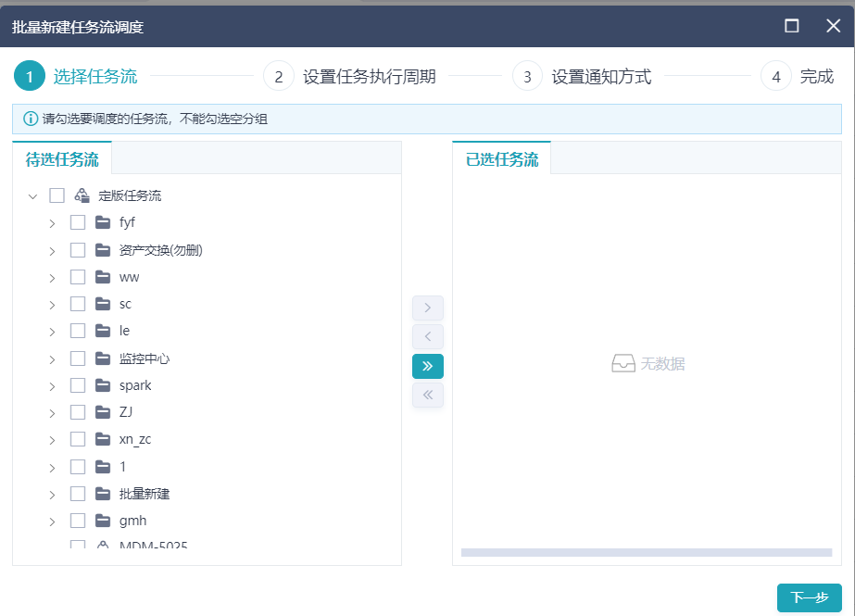Click the horizontal scrollbar in selected panel
This screenshot has width=855, height=616.
click(646, 553)
